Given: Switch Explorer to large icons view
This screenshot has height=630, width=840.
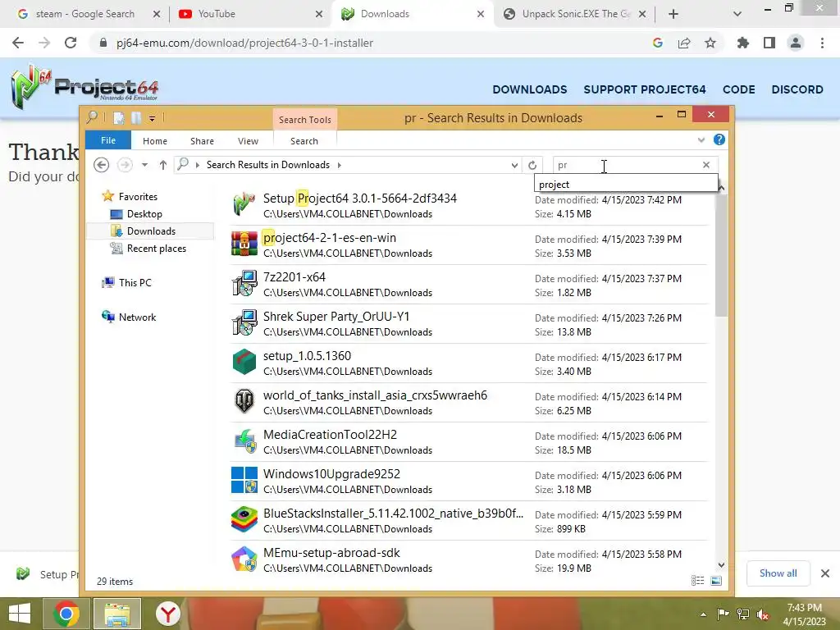Looking at the screenshot, I should pyautogui.click(x=716, y=581).
